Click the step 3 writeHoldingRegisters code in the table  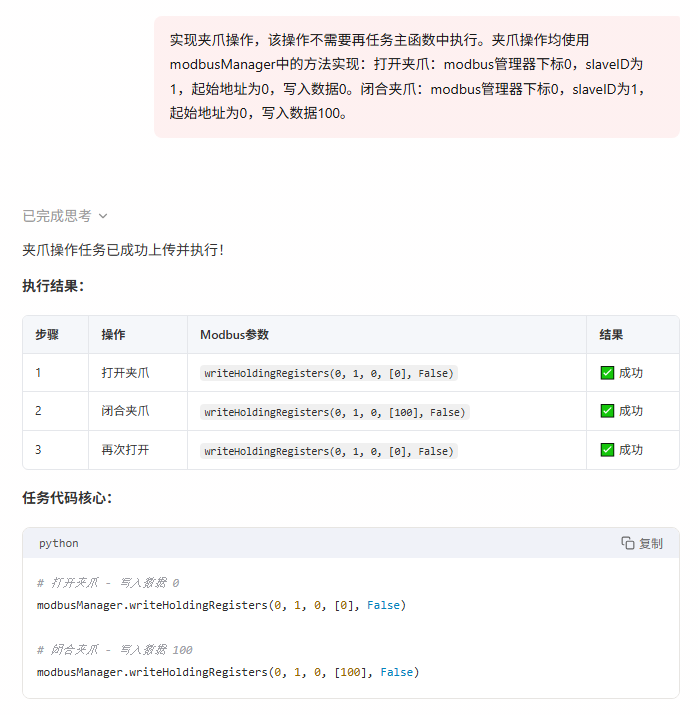click(329, 451)
